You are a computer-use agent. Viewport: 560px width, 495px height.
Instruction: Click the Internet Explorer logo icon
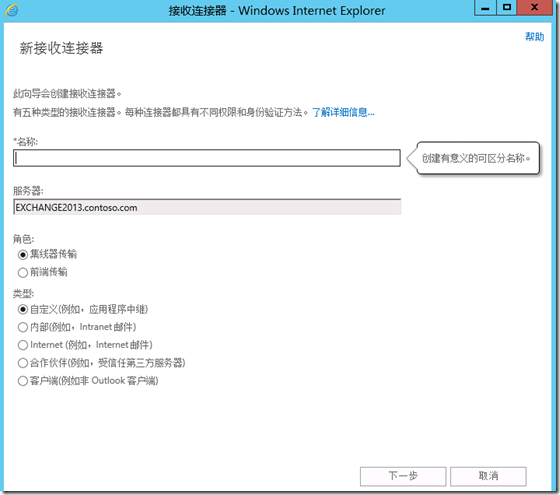(x=12, y=10)
